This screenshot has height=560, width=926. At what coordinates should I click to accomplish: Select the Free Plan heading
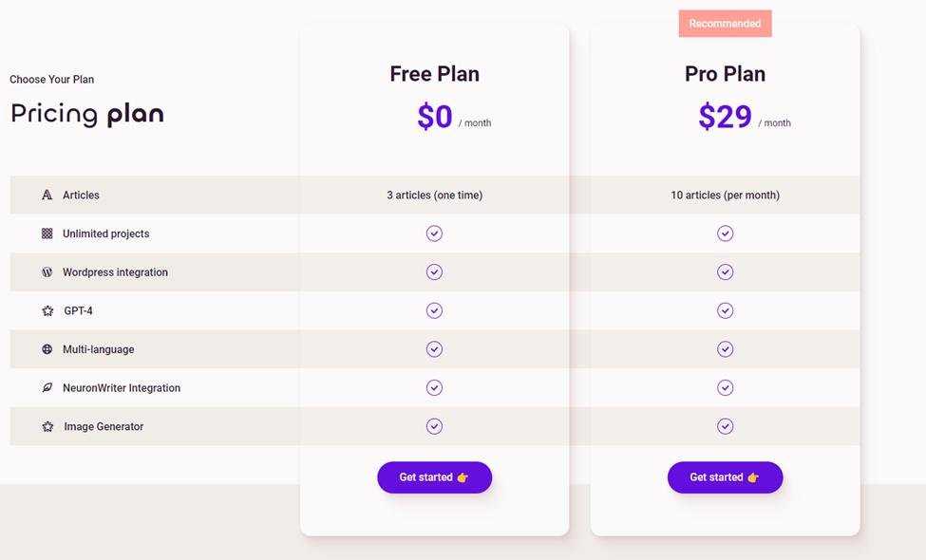click(434, 74)
